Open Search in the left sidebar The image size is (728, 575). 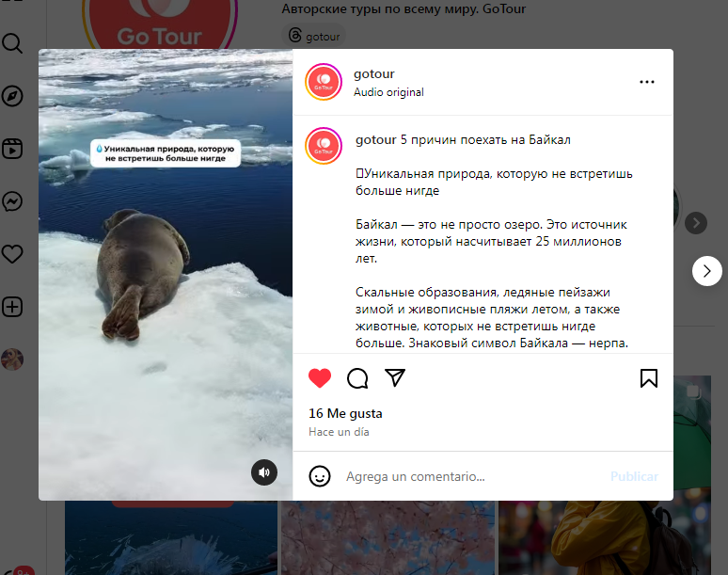click(x=12, y=43)
